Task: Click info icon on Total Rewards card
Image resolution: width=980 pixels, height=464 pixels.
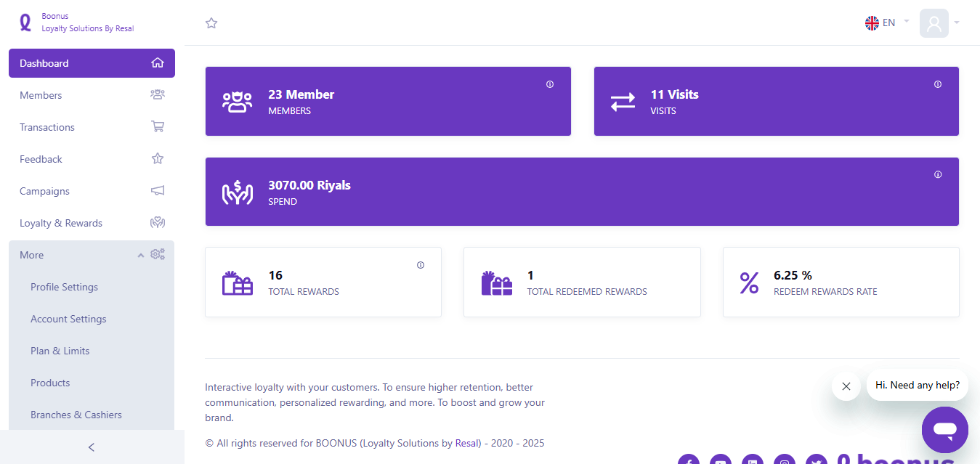Action: pos(421,265)
